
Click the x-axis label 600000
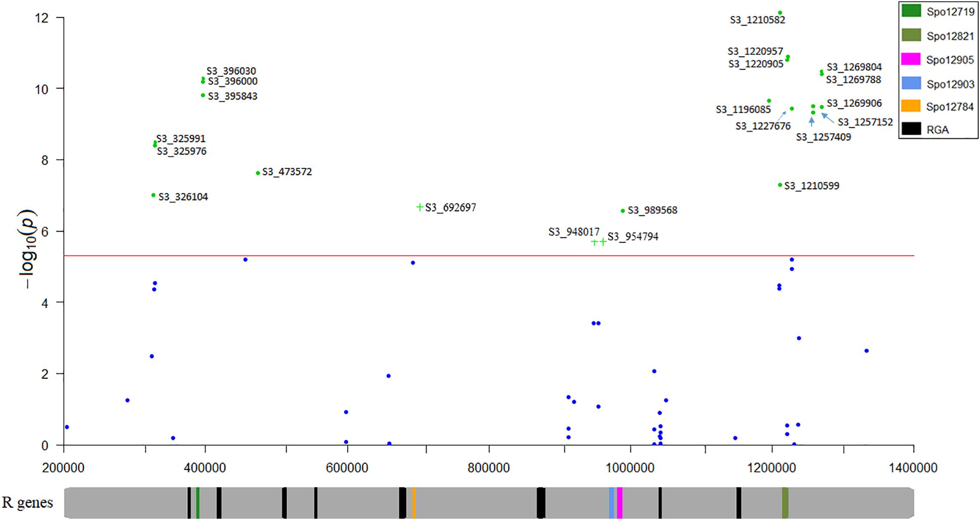tap(347, 468)
